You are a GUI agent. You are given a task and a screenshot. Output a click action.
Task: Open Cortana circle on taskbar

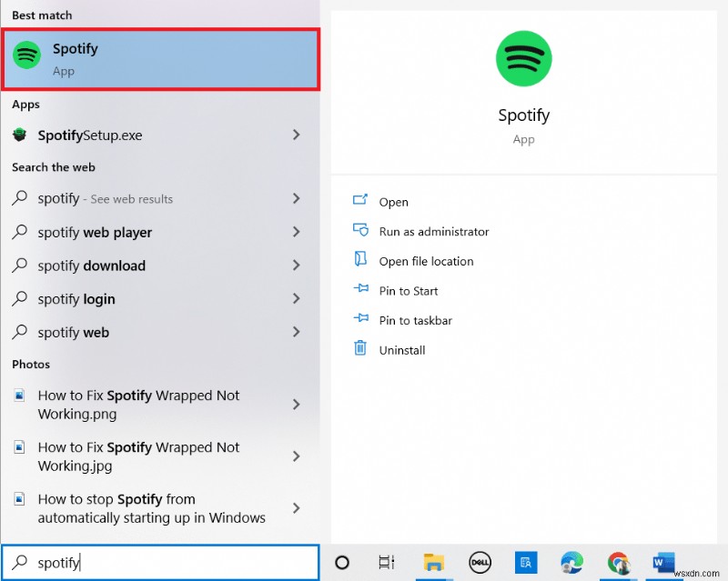342,563
